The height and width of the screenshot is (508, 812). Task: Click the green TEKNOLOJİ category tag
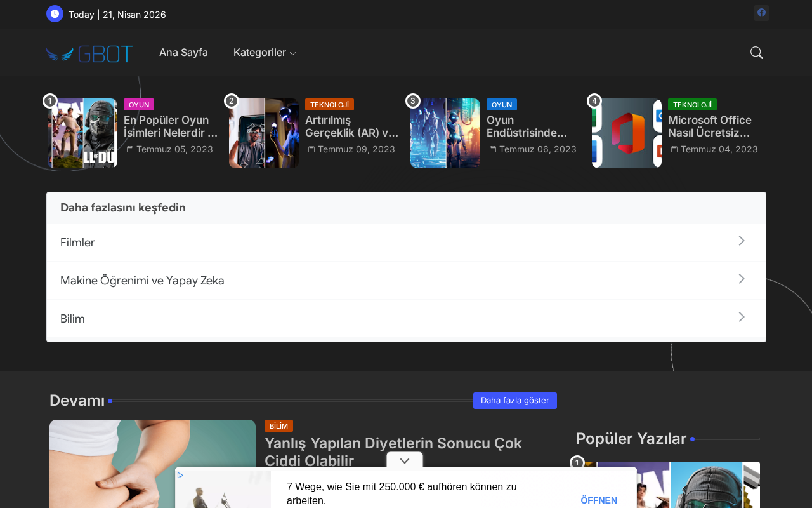click(x=691, y=105)
